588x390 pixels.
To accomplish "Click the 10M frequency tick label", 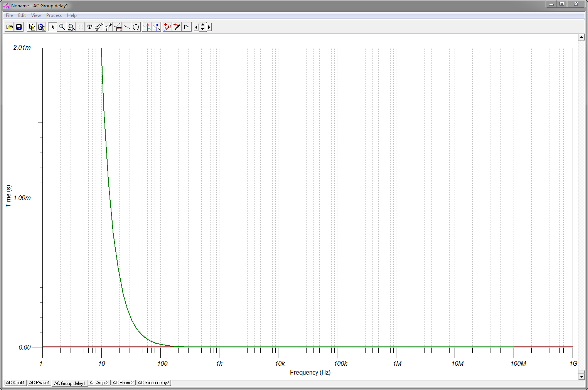I will pyautogui.click(x=457, y=363).
